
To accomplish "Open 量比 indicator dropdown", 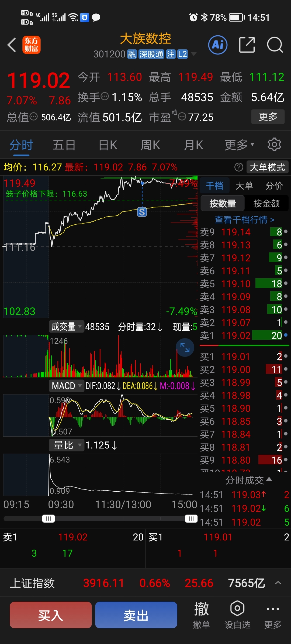I will [x=67, y=445].
